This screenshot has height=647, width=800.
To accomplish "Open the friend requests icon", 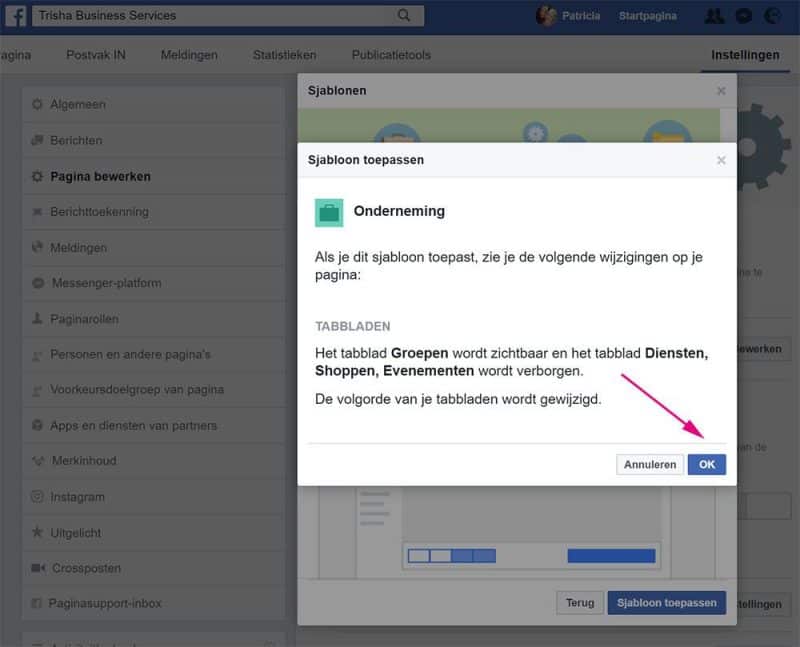I will coord(714,16).
